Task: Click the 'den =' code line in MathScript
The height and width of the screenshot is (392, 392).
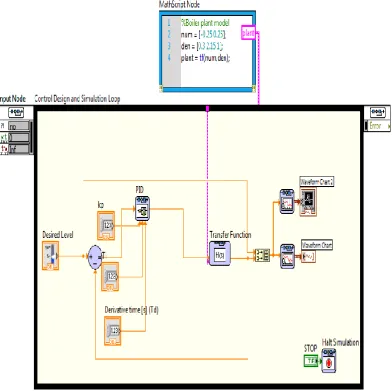Action: pos(202,46)
